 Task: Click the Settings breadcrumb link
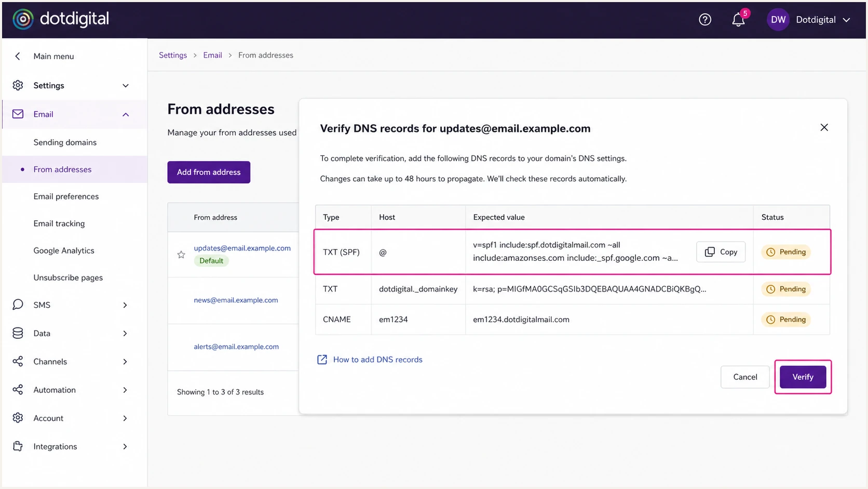click(x=173, y=55)
